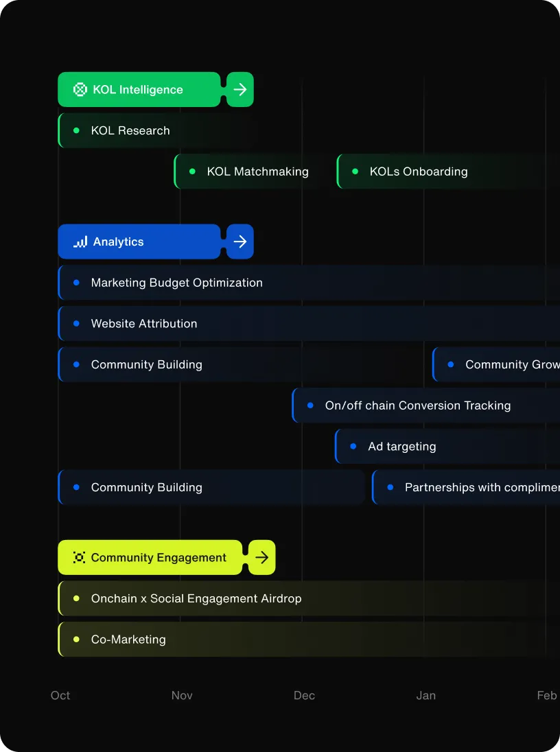Toggle the dot on Community Growth
560x752 pixels.
pyautogui.click(x=450, y=364)
